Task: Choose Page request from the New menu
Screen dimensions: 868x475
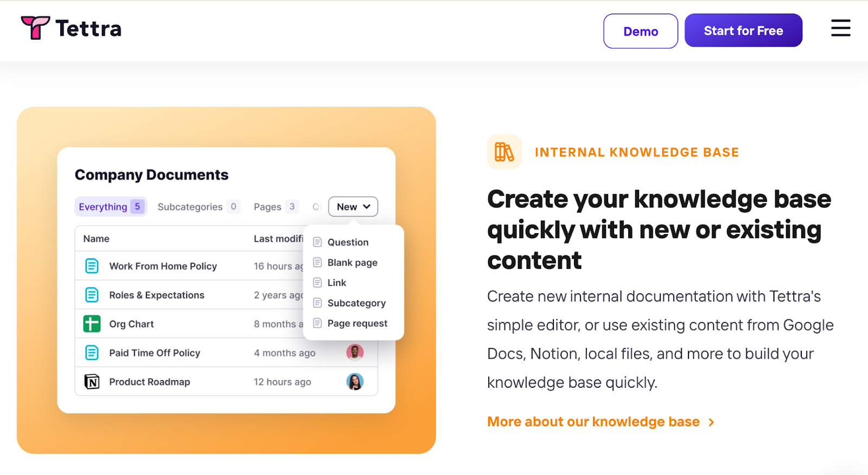Action: click(x=358, y=323)
